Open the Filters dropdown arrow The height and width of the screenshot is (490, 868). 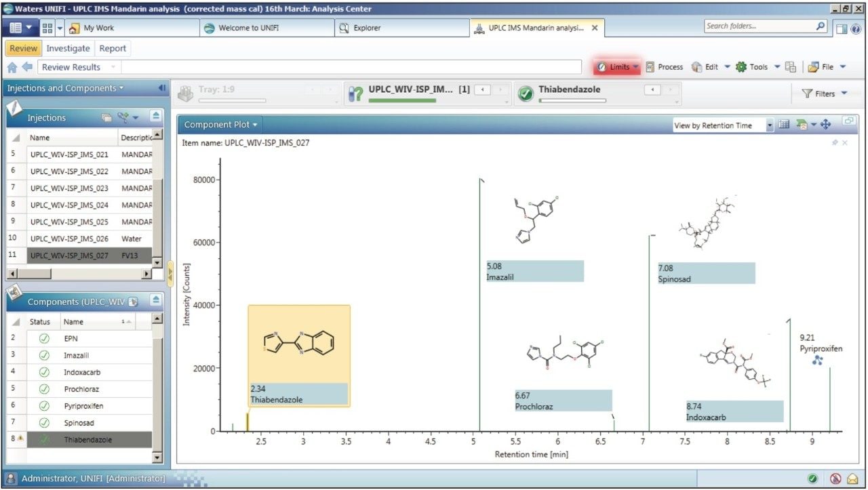pos(844,94)
